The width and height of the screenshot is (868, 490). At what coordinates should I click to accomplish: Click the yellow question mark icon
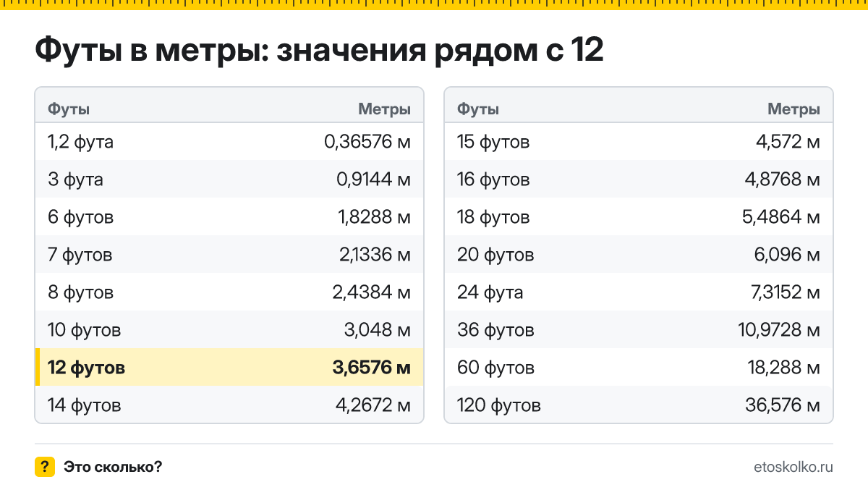click(45, 467)
